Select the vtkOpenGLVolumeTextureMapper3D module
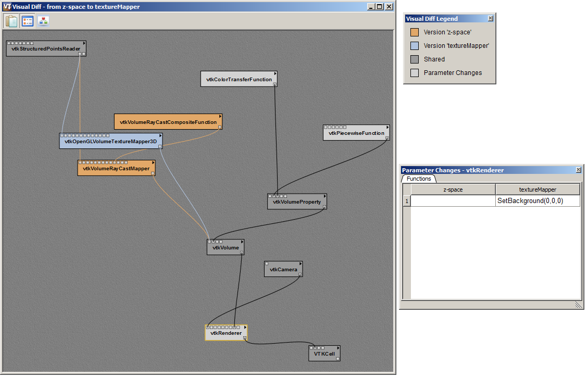This screenshot has height=378, width=588. [110, 142]
